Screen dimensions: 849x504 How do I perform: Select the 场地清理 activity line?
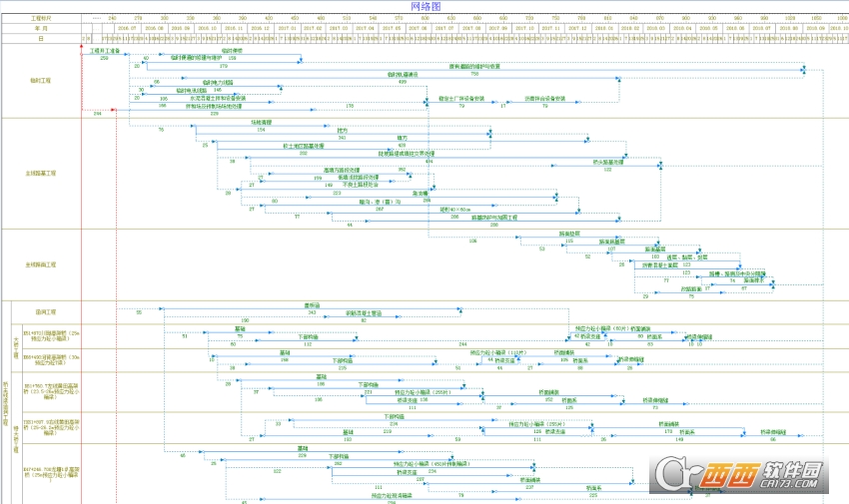tap(261, 126)
